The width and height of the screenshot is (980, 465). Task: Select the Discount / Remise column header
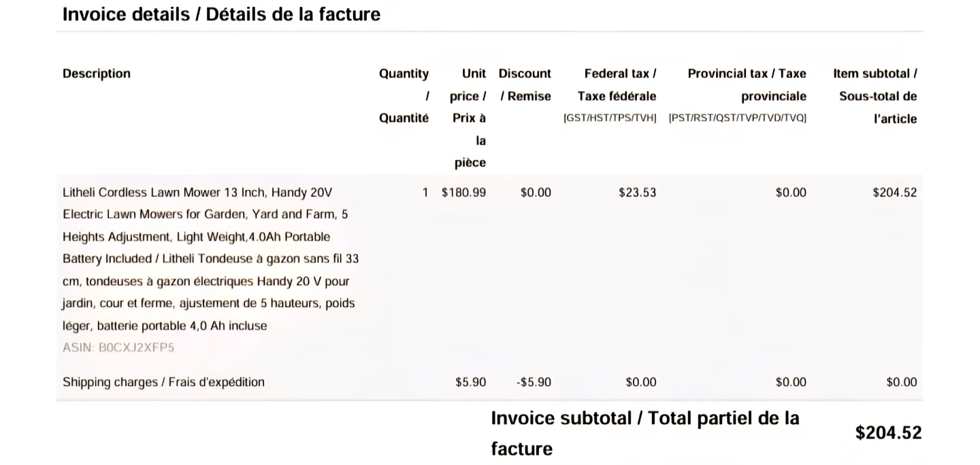525,84
